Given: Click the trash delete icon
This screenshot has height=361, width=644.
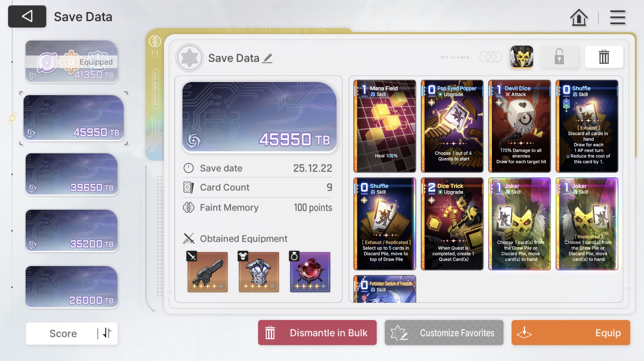Looking at the screenshot, I should [604, 57].
